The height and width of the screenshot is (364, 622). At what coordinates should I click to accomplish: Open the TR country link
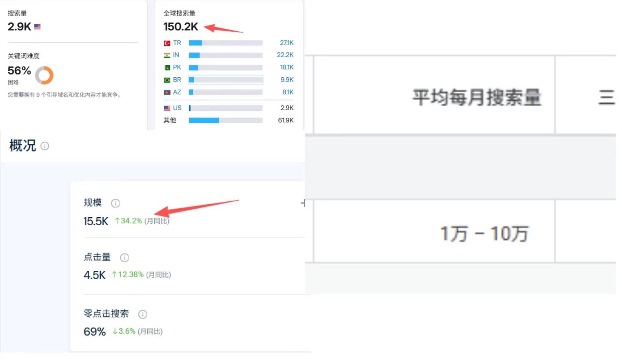(x=177, y=43)
